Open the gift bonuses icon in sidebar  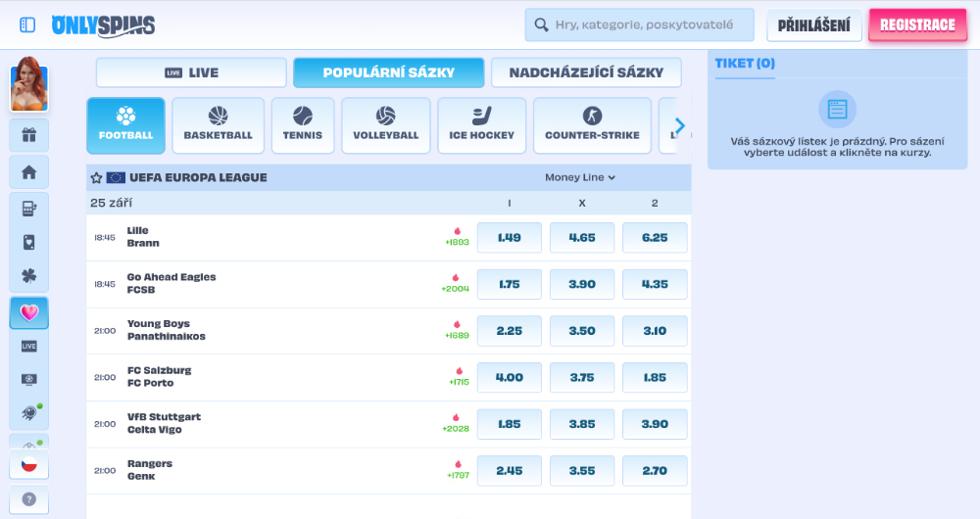(x=28, y=135)
